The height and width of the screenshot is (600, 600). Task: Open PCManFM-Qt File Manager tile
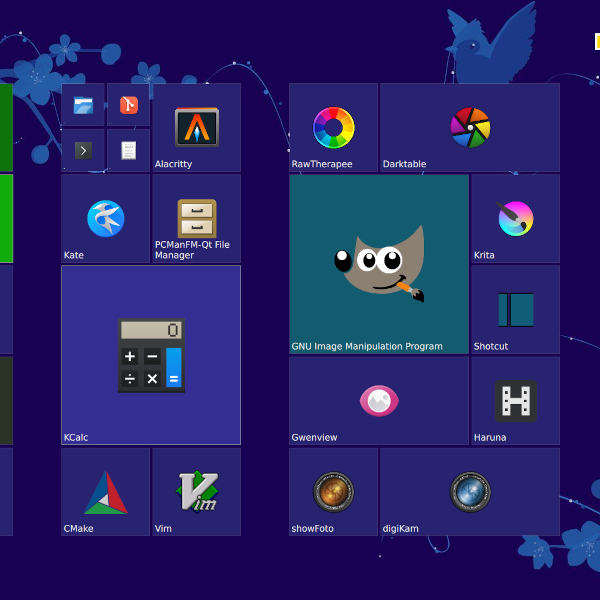(196, 219)
